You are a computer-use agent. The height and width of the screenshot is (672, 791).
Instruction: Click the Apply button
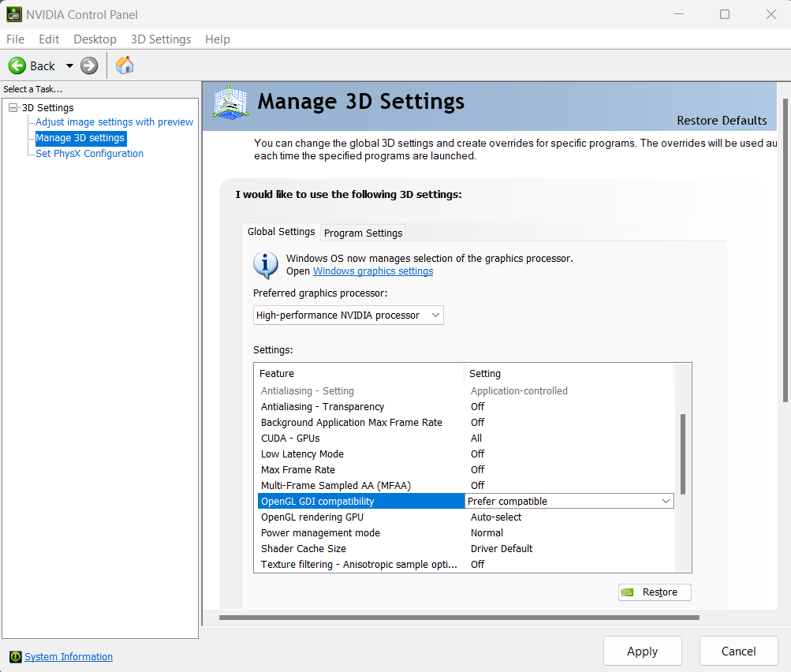click(x=642, y=651)
